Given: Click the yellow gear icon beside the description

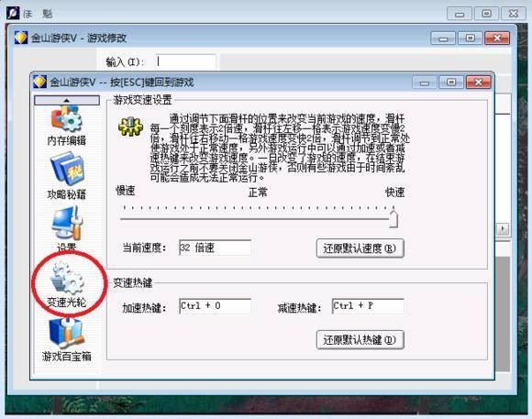Looking at the screenshot, I should click(130, 127).
